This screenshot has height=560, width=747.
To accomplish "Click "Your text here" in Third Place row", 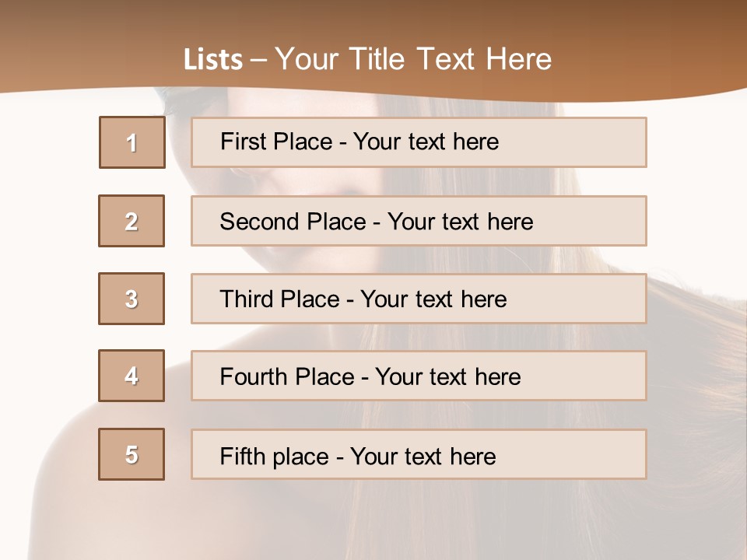I will (433, 299).
